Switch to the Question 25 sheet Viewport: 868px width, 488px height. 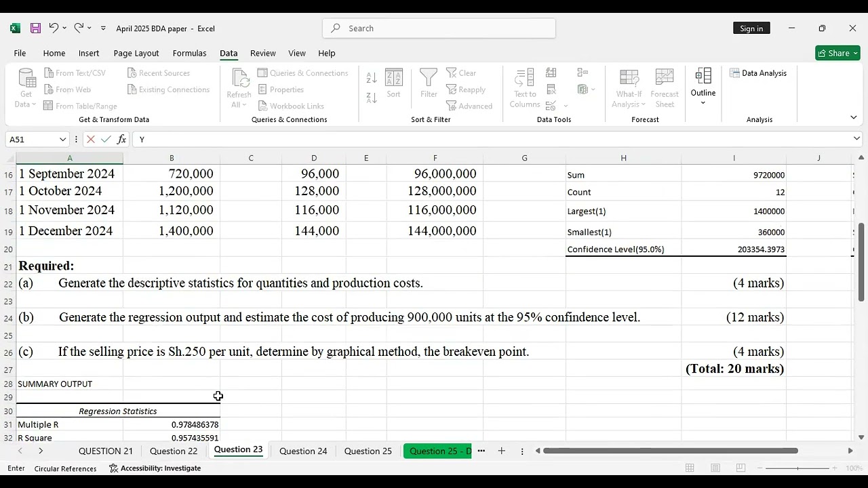(368, 451)
